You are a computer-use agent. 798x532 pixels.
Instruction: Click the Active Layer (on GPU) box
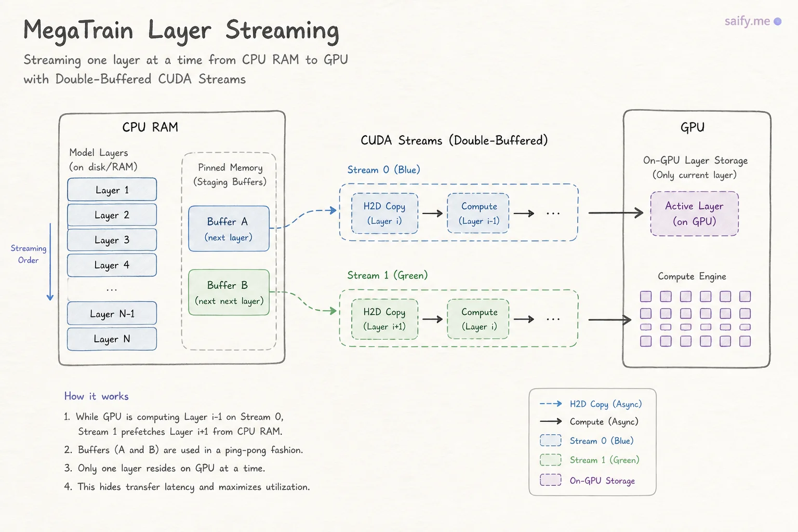pyautogui.click(x=695, y=214)
